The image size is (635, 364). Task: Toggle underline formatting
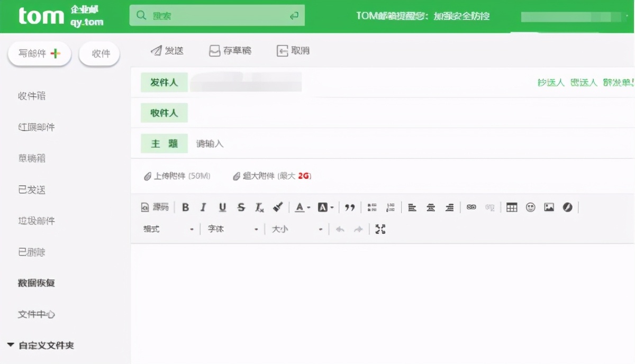pos(222,207)
